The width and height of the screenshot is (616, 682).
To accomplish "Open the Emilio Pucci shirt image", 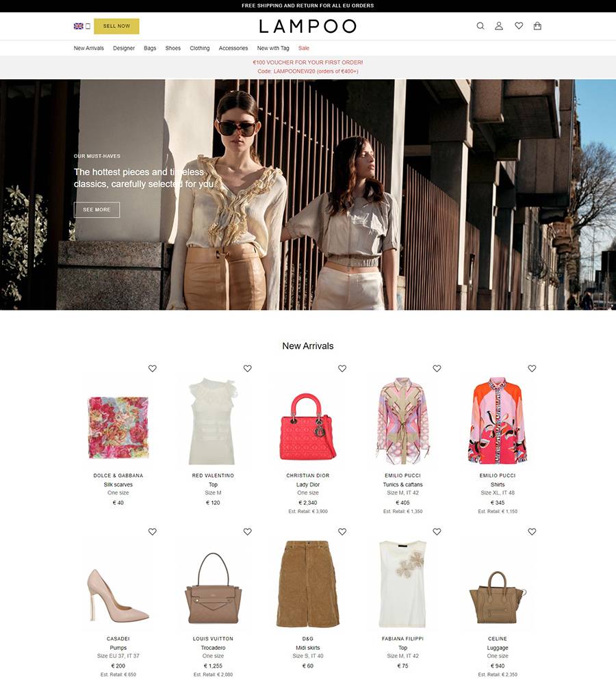I will (498, 421).
